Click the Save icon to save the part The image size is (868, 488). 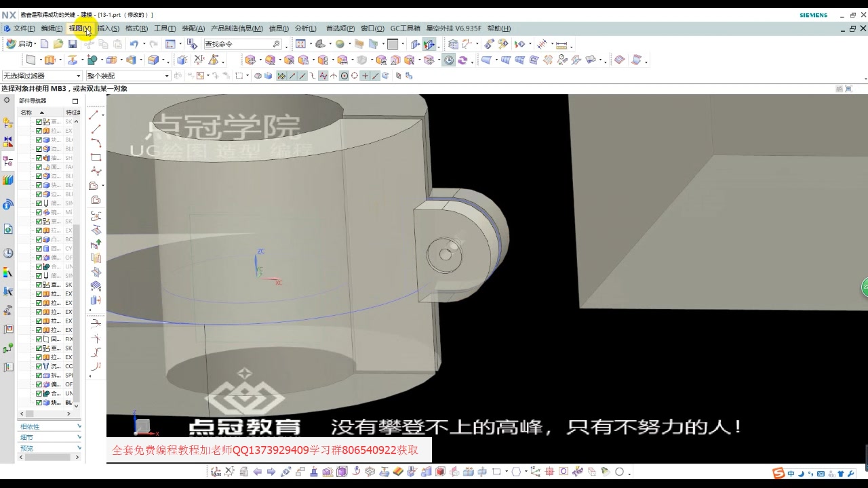coord(73,43)
